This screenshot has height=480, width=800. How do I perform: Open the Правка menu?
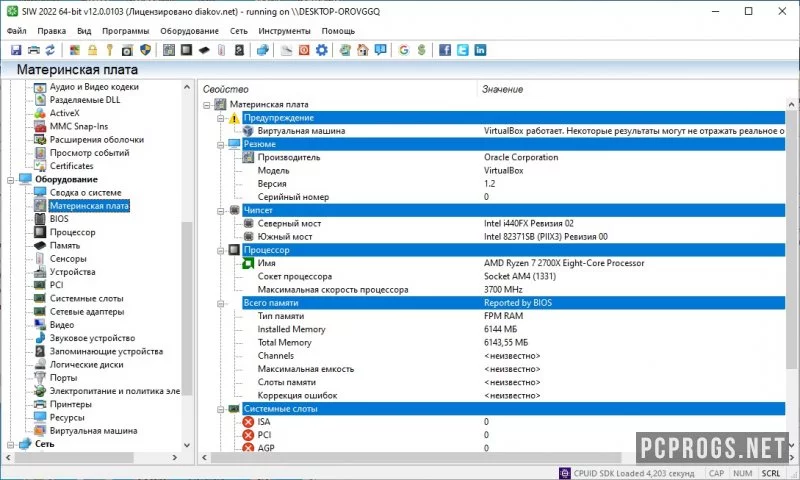click(x=52, y=31)
